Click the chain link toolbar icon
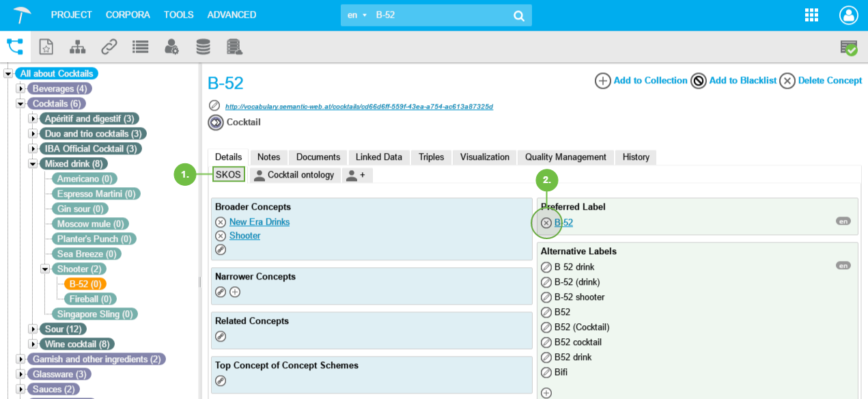 point(109,47)
